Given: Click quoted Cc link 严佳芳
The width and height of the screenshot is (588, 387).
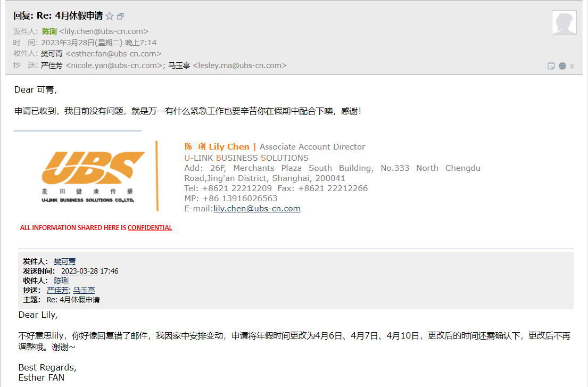Looking at the screenshot, I should click(57, 290).
